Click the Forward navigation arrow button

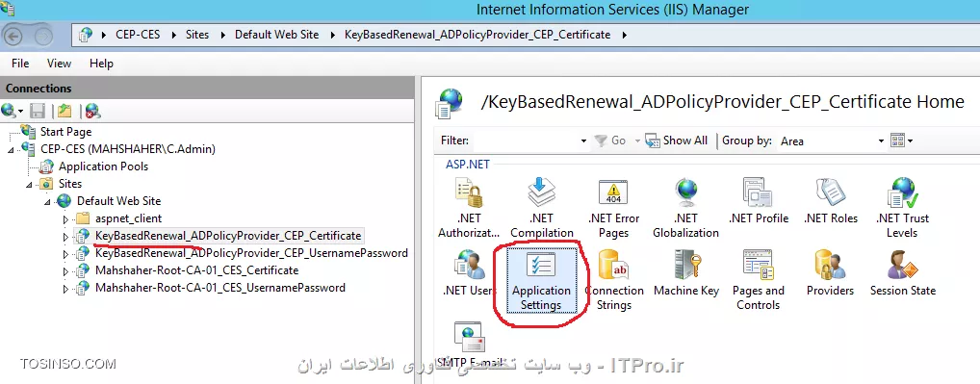[43, 36]
